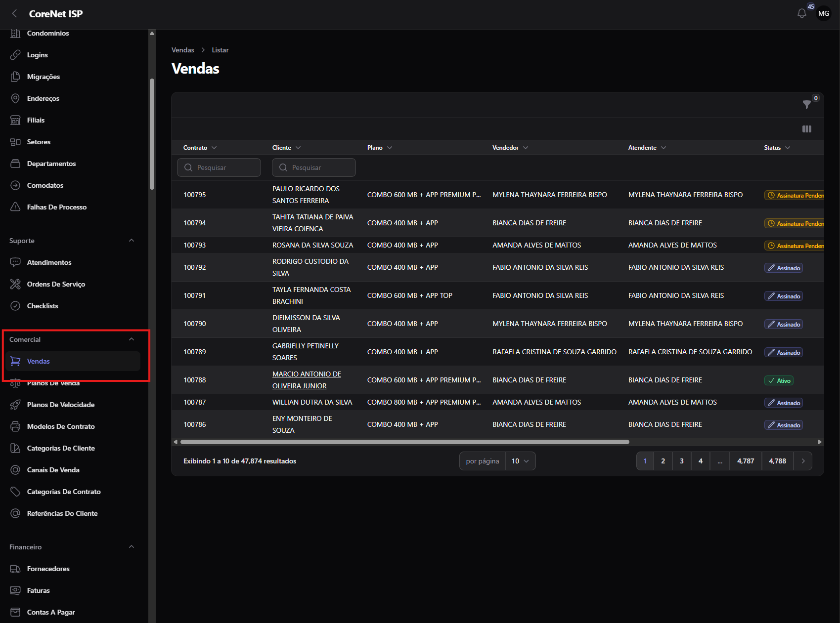This screenshot has width=840, height=623.
Task: Collapse the Comercial section
Action: click(132, 339)
